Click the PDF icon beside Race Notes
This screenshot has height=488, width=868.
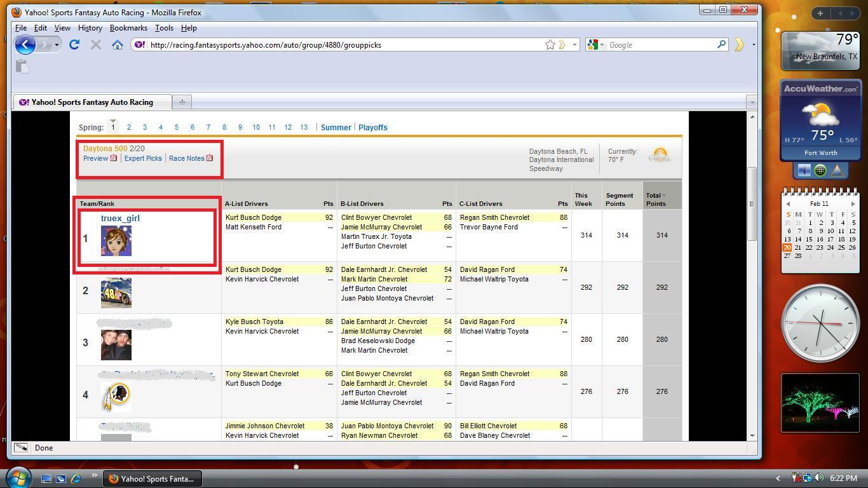pos(210,158)
